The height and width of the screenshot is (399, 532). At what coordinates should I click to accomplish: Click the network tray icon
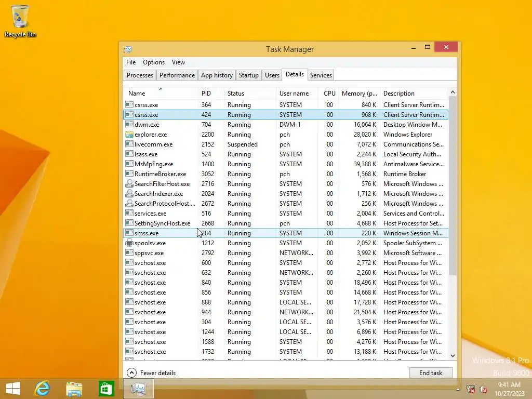click(470, 389)
